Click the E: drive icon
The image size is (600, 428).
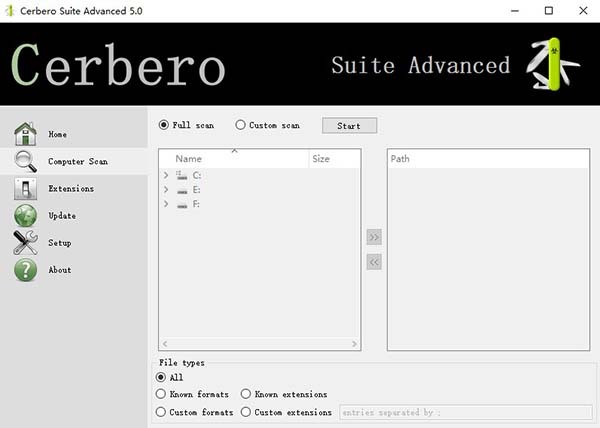tap(182, 190)
